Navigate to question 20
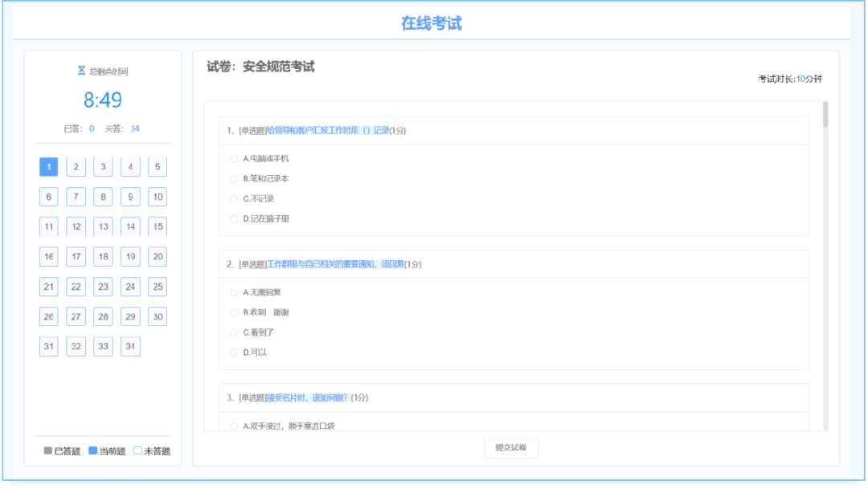The height and width of the screenshot is (493, 868). tap(158, 256)
